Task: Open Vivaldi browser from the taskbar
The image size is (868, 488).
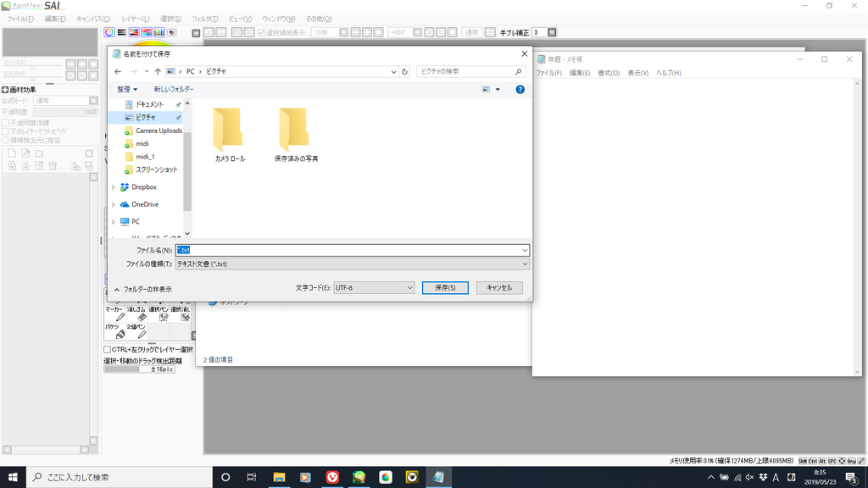Action: [331, 477]
